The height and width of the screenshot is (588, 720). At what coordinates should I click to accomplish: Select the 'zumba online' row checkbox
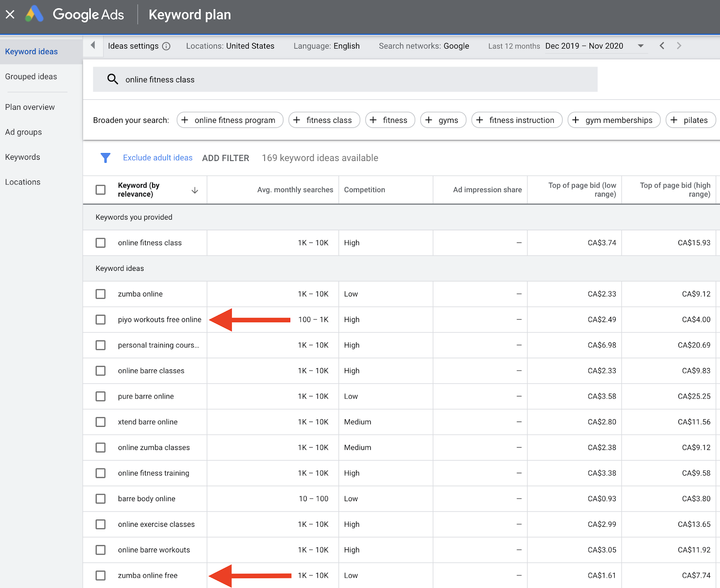click(100, 294)
